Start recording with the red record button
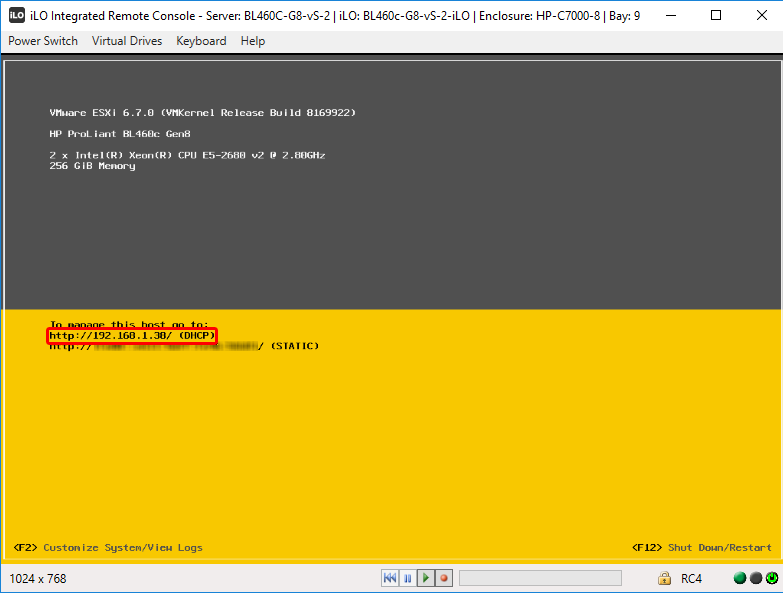 (444, 578)
